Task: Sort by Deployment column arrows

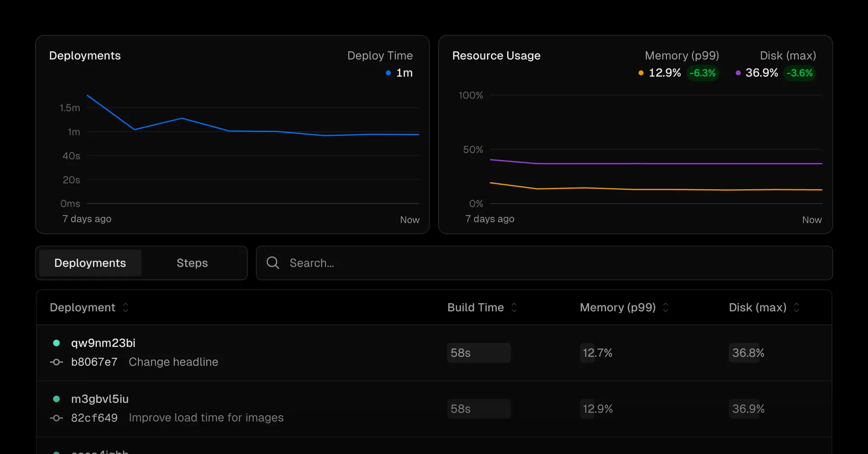Action: 126,308
